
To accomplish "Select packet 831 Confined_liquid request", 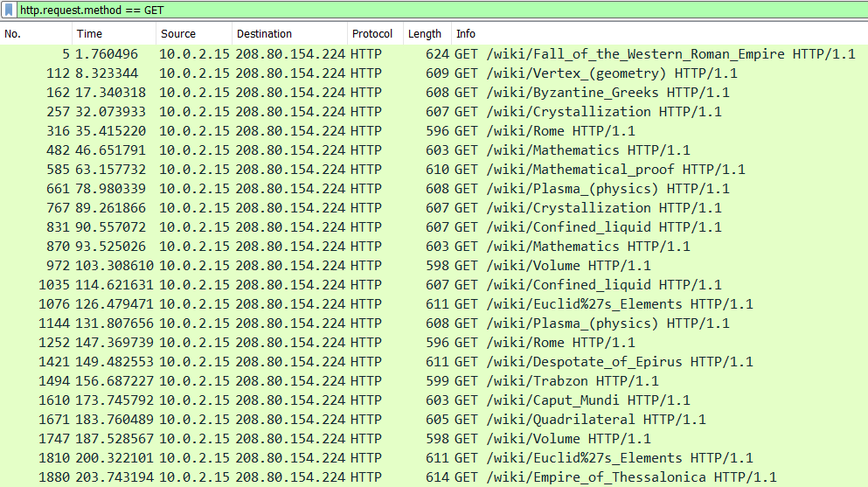I will point(434,227).
